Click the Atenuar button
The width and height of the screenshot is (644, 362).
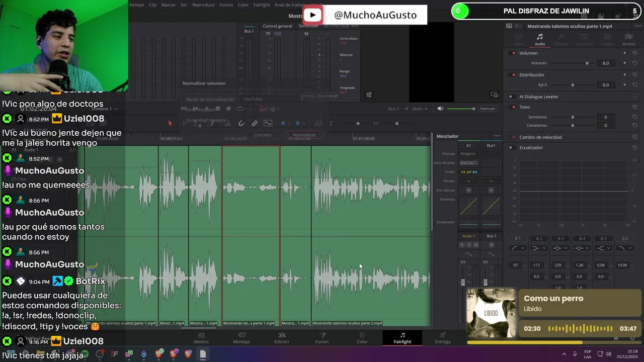tap(488, 109)
